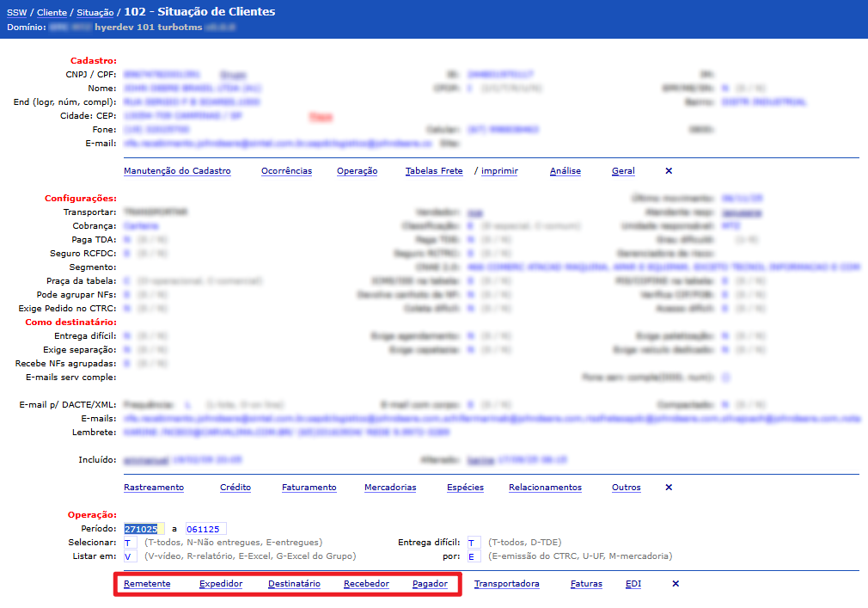Open the Tabelas Frete link

click(434, 171)
